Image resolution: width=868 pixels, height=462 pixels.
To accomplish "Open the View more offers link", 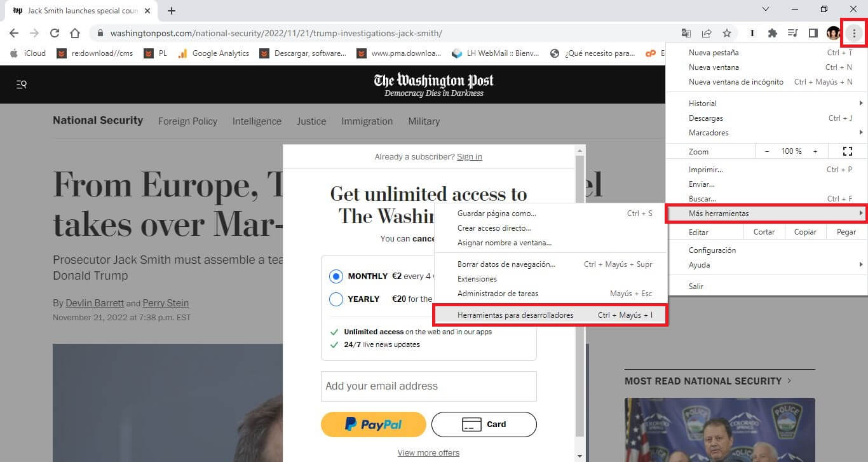I will pyautogui.click(x=428, y=453).
